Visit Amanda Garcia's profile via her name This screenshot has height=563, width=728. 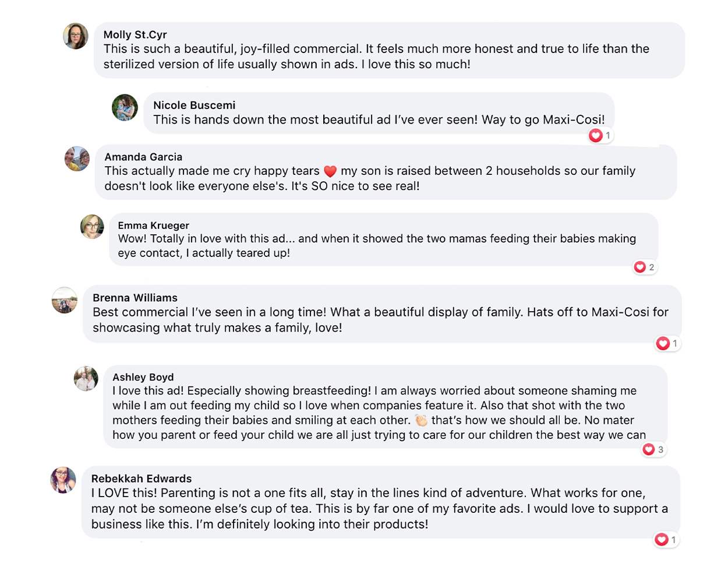(x=143, y=157)
